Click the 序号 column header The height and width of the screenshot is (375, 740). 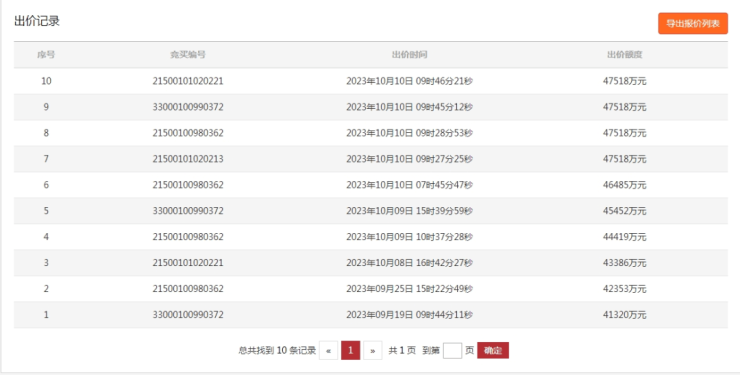tap(46, 55)
